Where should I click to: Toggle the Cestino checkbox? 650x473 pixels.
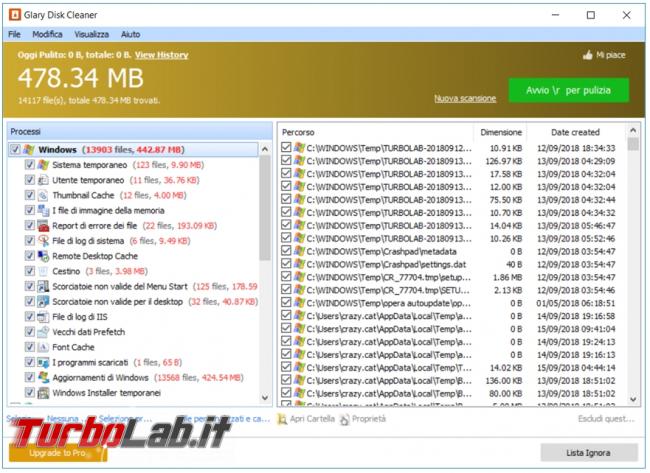click(x=29, y=271)
